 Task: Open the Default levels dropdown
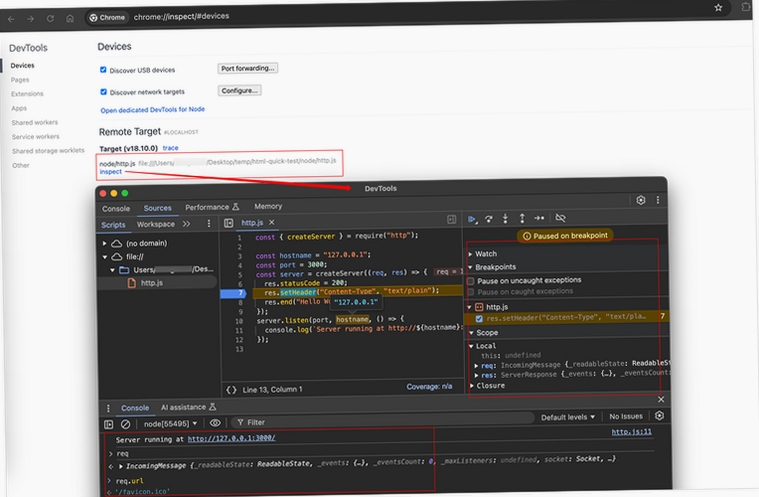coord(568,417)
